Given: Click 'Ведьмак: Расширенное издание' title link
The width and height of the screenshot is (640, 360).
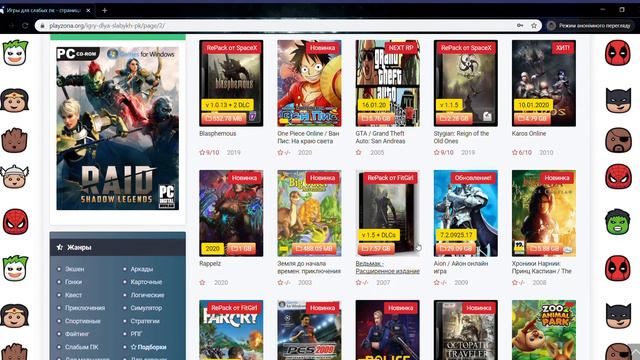Looking at the screenshot, I should coord(387,267).
